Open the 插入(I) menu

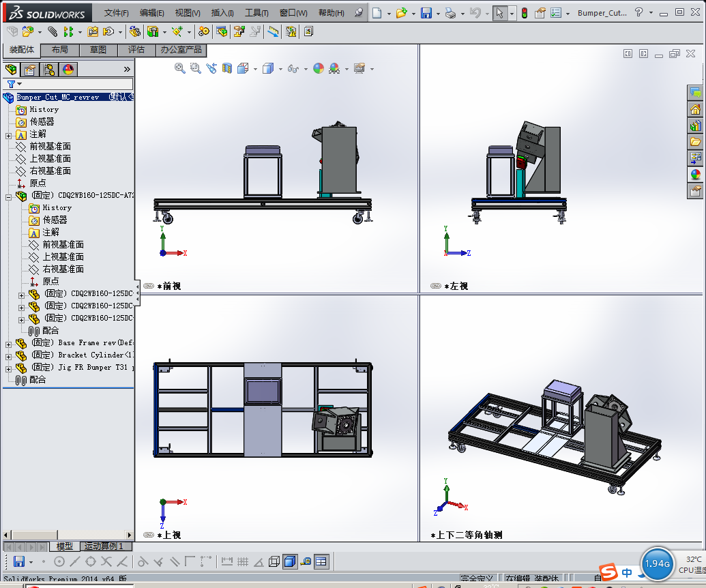click(222, 13)
